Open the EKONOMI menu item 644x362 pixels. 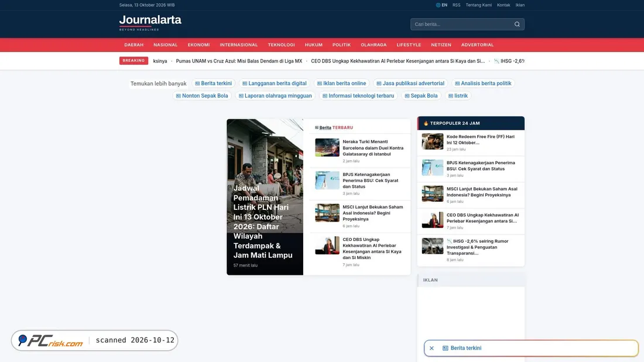coord(199,44)
